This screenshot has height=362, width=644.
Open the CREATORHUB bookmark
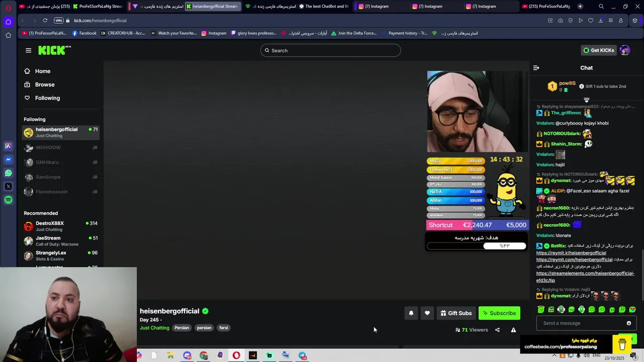tap(123, 33)
